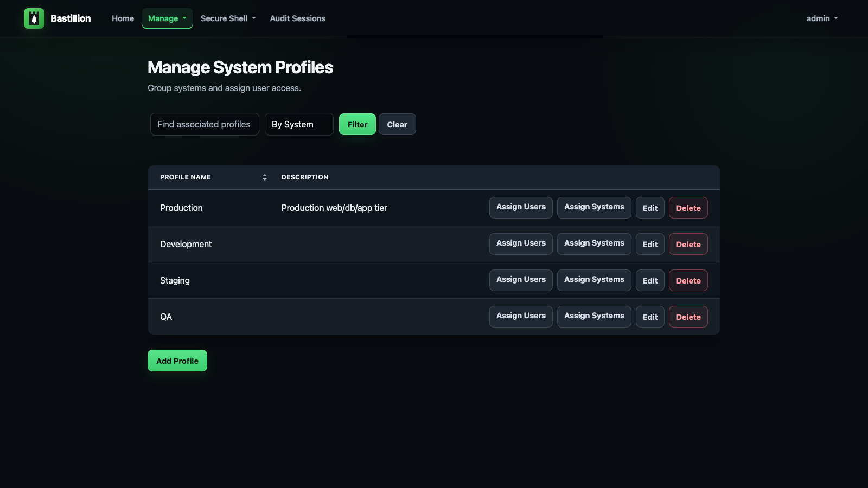Open Audit Sessions page
868x488 pixels.
coord(298,18)
